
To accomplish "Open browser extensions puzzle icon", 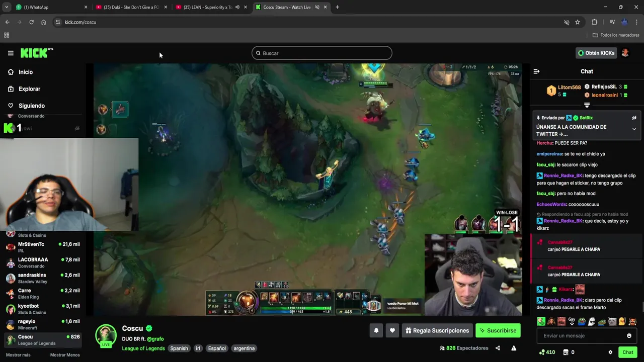I will tap(595, 22).
